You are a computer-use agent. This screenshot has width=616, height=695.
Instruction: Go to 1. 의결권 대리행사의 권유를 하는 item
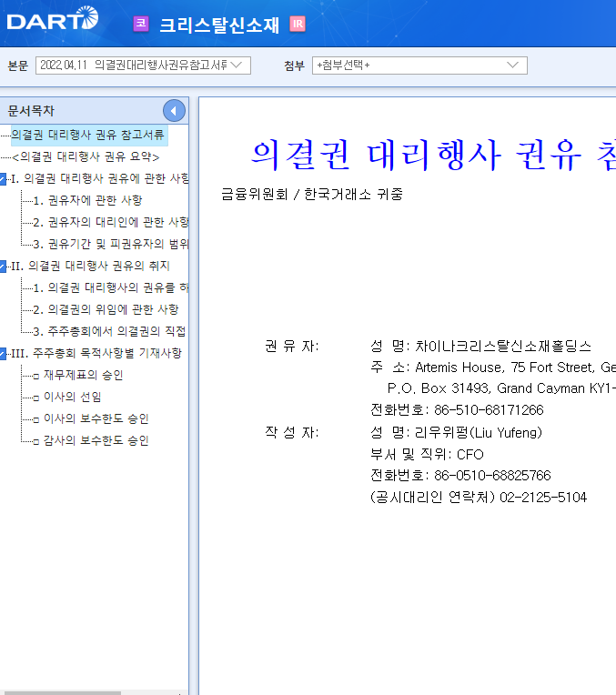pos(111,287)
